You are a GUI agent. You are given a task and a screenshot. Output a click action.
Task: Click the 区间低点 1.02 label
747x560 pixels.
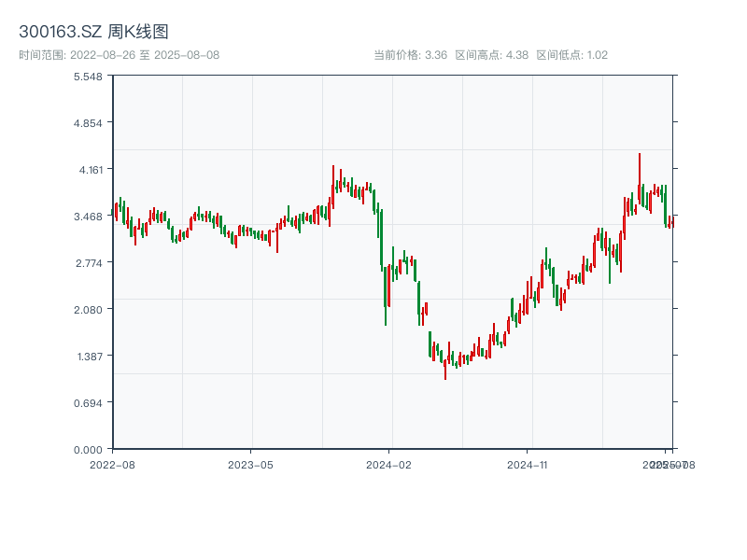[572, 55]
